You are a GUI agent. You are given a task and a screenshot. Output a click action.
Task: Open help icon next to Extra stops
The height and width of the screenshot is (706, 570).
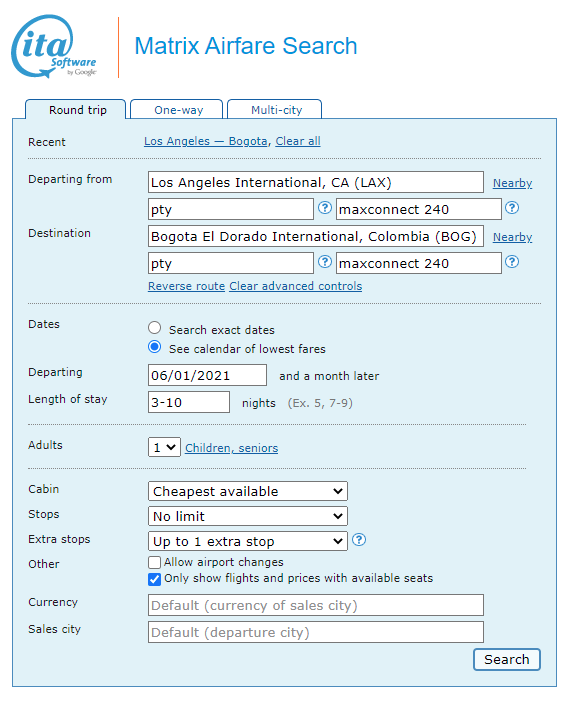[x=359, y=540]
